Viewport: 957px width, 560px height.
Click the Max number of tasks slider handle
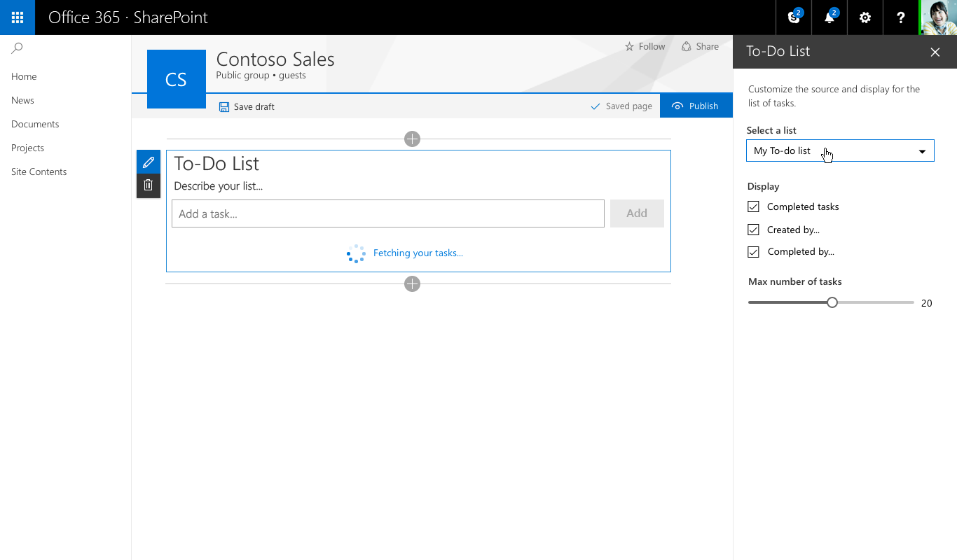click(832, 302)
